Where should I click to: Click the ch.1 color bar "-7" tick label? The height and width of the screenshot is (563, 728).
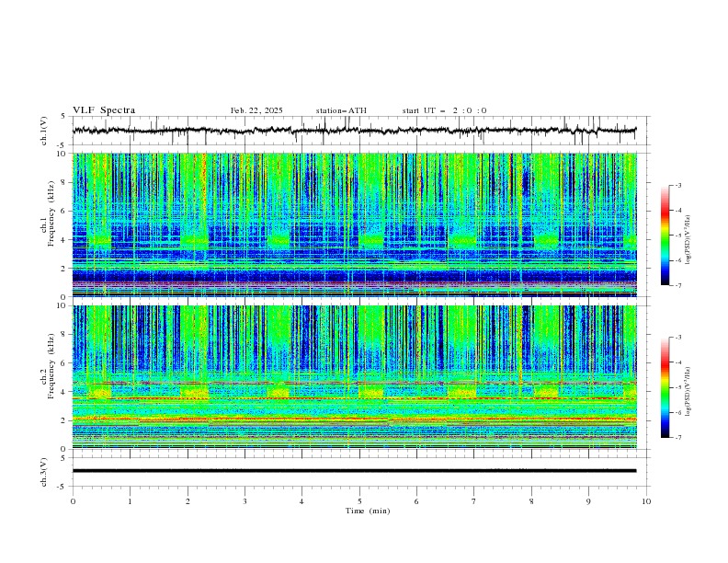click(x=677, y=285)
